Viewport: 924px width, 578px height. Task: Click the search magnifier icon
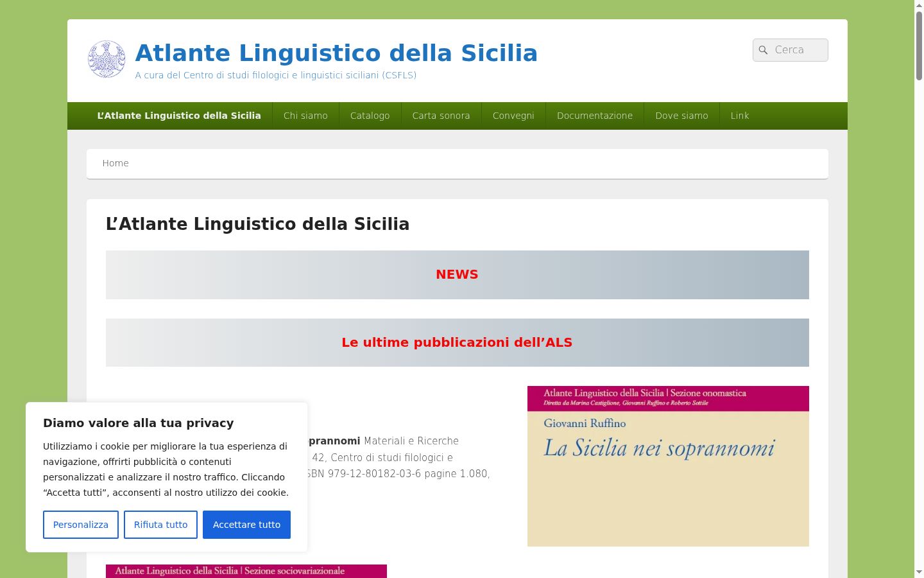763,50
